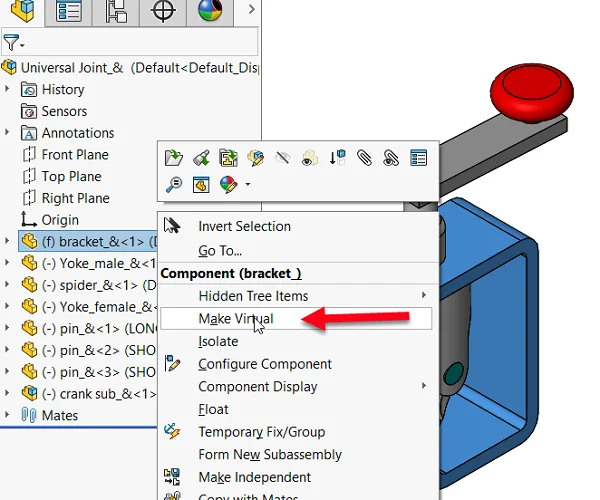600x500 pixels.
Task: Toggle Change Transparency icon
Action: pos(310,158)
